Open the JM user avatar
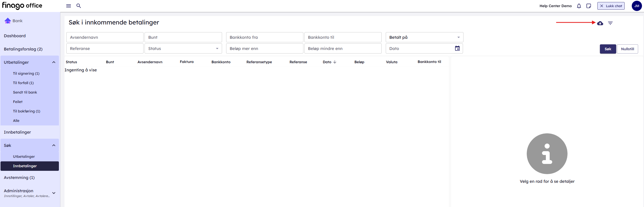The width and height of the screenshot is (644, 207). tap(636, 6)
